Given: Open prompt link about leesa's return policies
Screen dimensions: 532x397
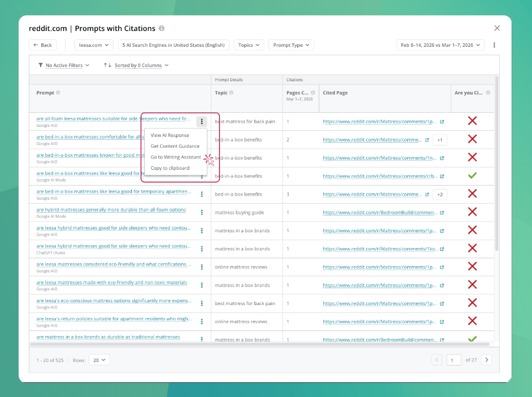Looking at the screenshot, I should click(113, 319).
